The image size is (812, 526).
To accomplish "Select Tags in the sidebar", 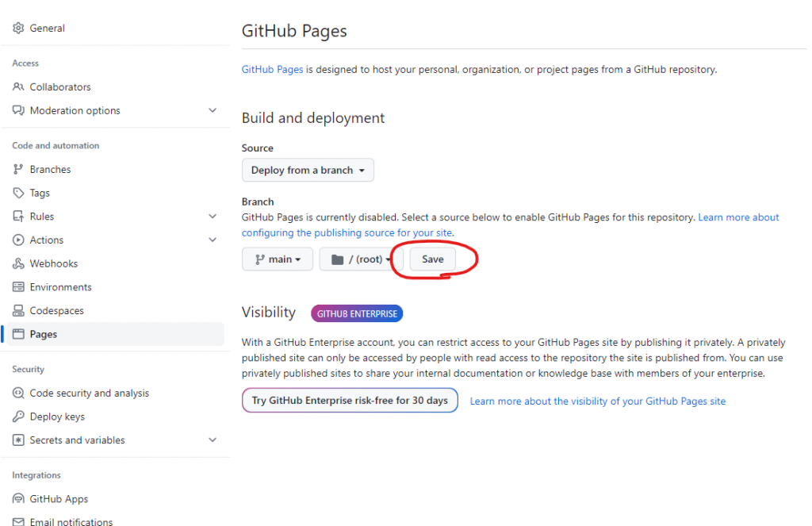I will click(40, 193).
